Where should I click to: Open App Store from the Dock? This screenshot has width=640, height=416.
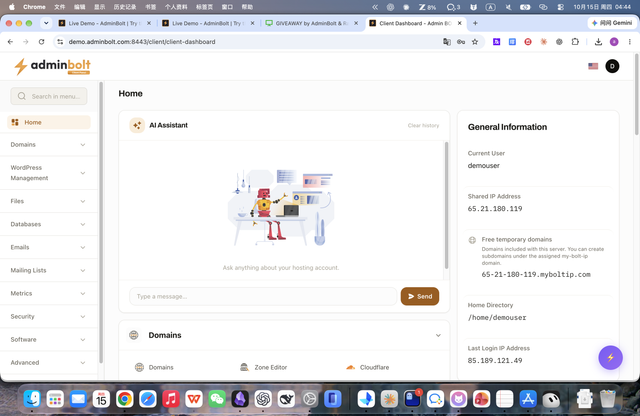point(528,398)
